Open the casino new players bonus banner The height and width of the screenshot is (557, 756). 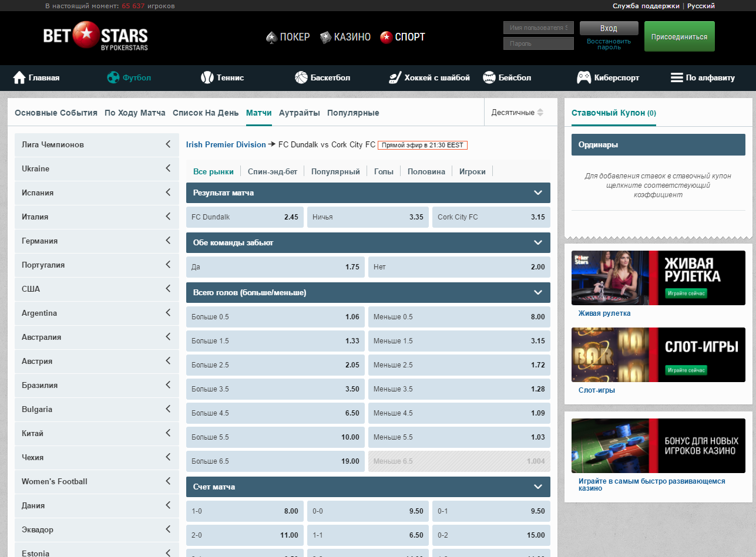(658, 445)
